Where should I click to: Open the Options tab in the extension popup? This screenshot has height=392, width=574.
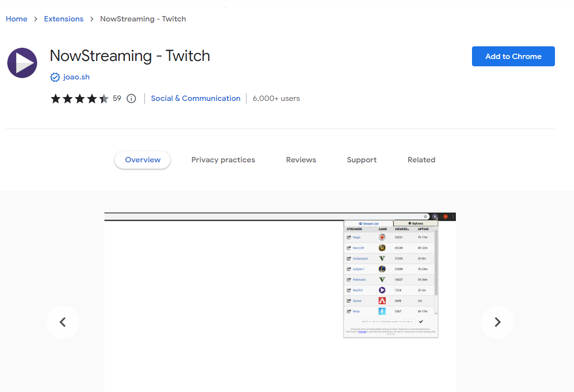pos(416,223)
